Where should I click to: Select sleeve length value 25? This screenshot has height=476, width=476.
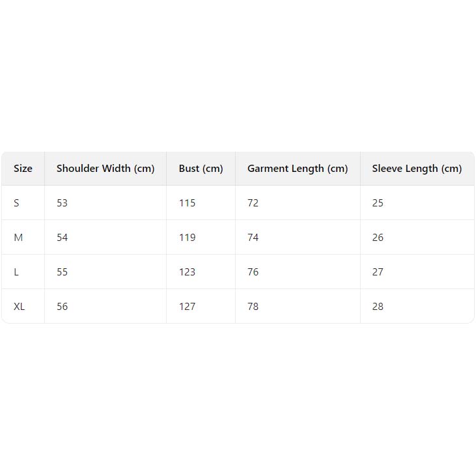[x=378, y=203]
